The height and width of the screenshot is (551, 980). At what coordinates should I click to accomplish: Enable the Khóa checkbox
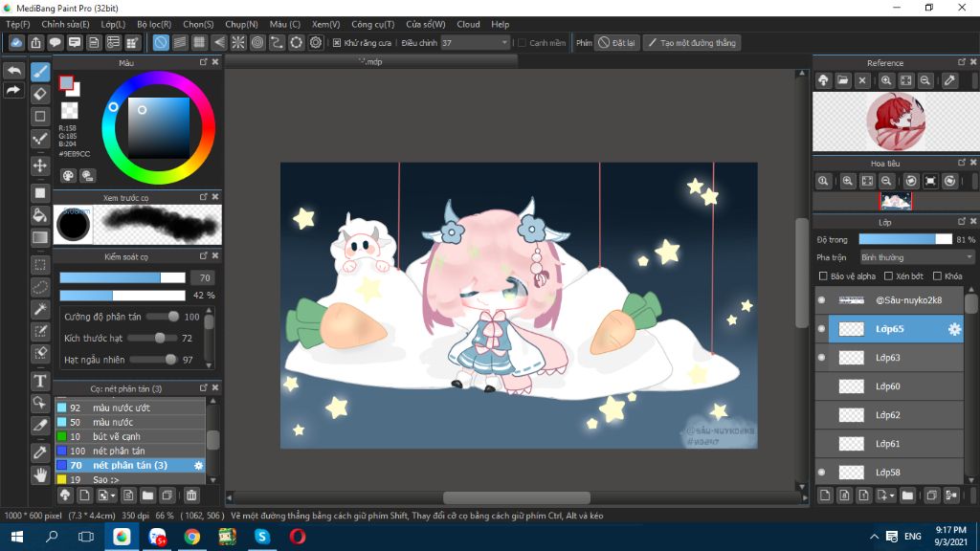(x=937, y=276)
